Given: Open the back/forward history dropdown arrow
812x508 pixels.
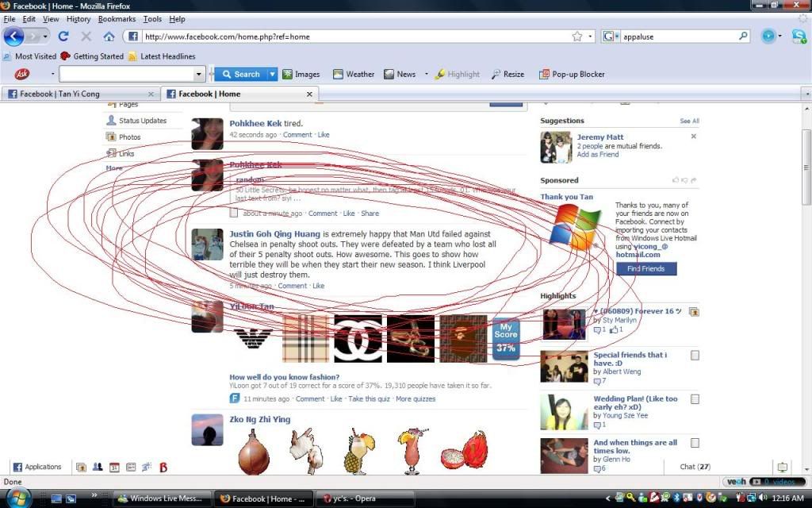Looking at the screenshot, I should tap(45, 37).
